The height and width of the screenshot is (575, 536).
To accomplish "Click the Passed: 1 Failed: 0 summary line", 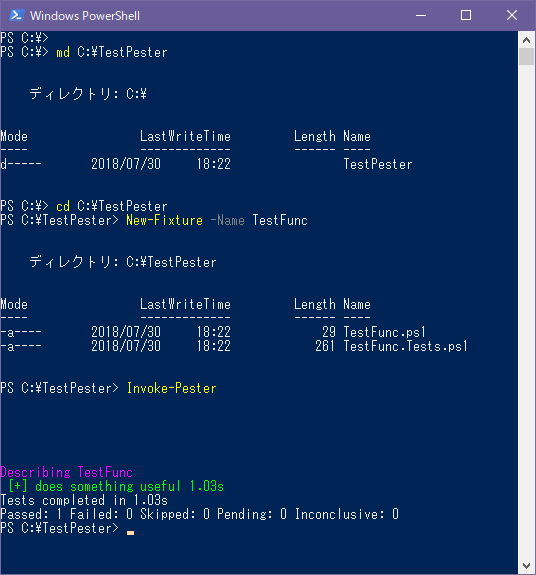I will [x=199, y=514].
